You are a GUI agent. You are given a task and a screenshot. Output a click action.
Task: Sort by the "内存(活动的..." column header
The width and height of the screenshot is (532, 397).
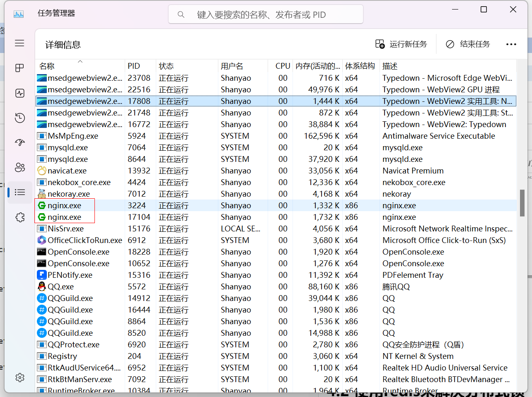coord(318,66)
